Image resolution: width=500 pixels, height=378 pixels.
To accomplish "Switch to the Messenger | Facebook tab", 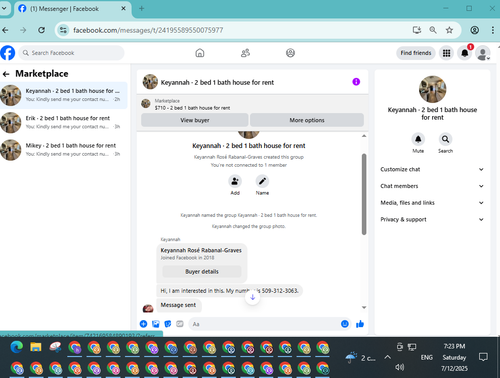I will click(72, 9).
